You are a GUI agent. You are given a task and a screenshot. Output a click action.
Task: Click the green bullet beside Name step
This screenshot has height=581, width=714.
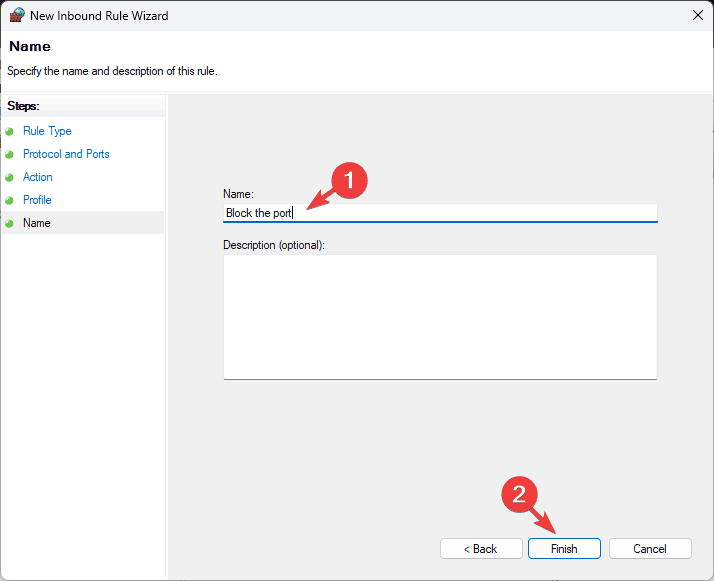click(10, 224)
